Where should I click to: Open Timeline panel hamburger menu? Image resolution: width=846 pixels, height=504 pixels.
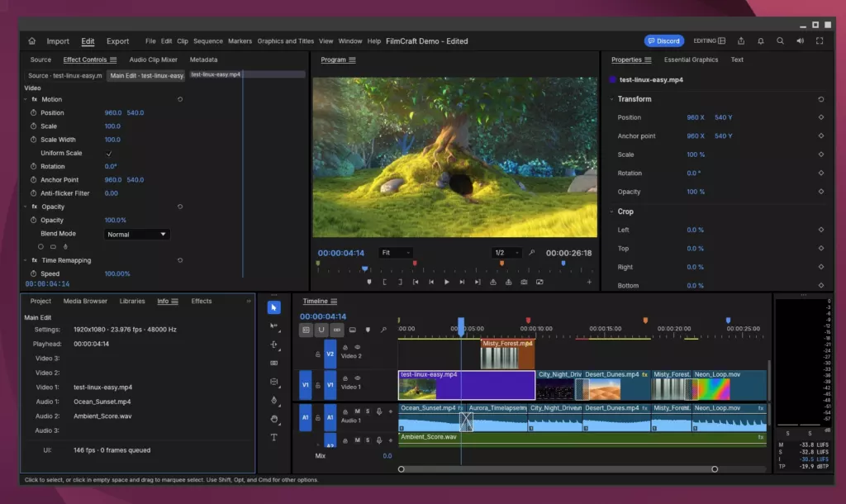point(334,301)
